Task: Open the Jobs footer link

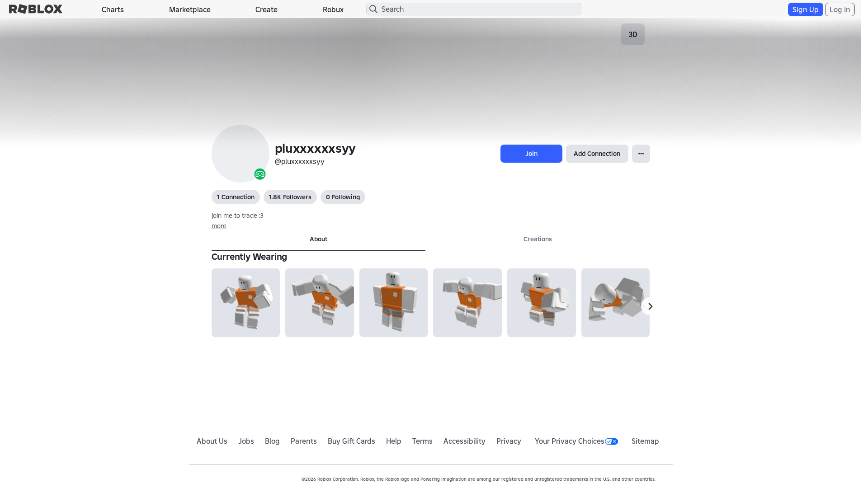Action: tap(246, 441)
